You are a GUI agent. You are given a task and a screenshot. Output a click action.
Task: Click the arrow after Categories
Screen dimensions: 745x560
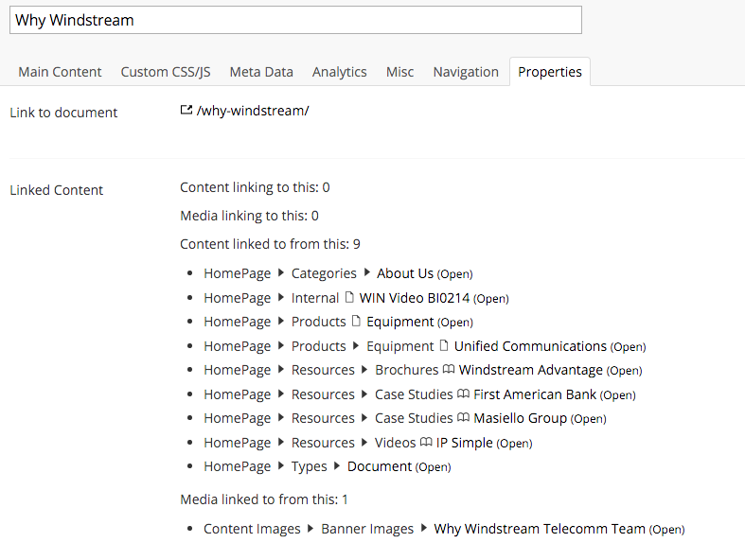[366, 272]
